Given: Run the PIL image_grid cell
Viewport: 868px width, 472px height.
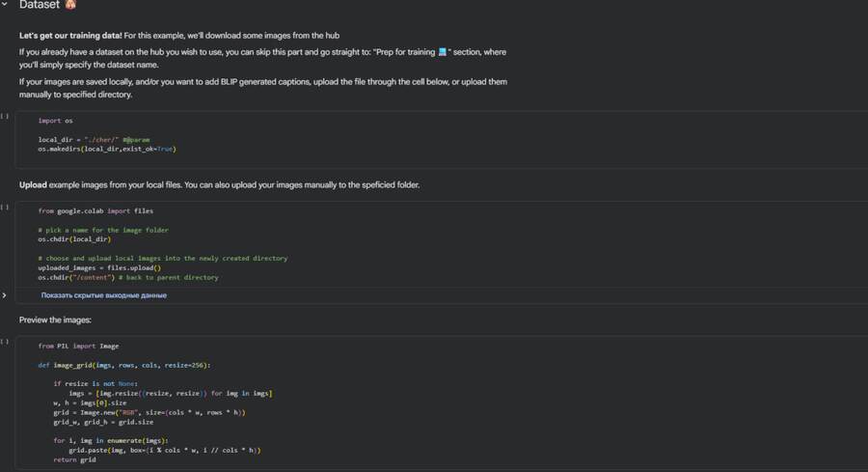Looking at the screenshot, I should 5,342.
